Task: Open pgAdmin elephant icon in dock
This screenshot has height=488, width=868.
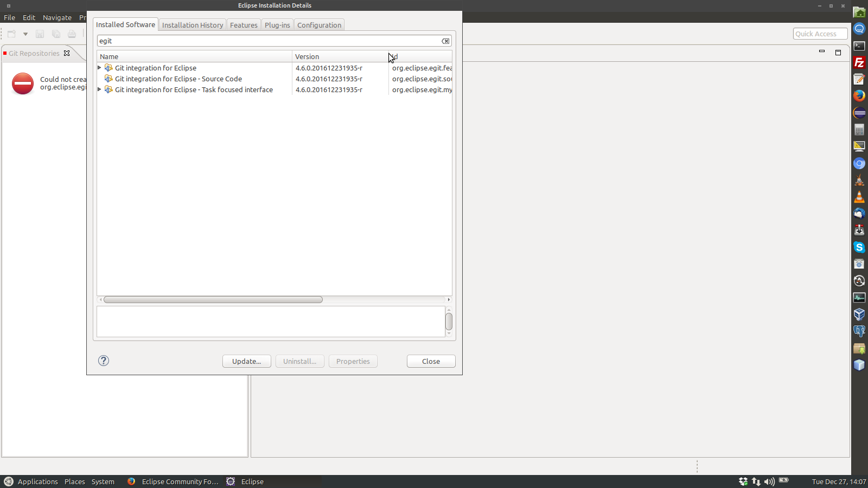Action: coord(859,331)
